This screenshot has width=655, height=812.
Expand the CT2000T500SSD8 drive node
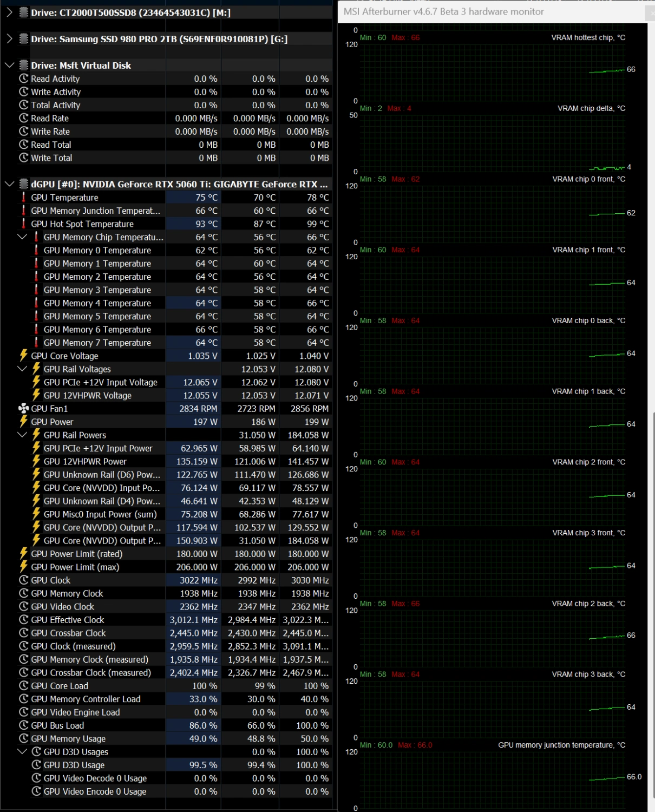click(x=9, y=12)
